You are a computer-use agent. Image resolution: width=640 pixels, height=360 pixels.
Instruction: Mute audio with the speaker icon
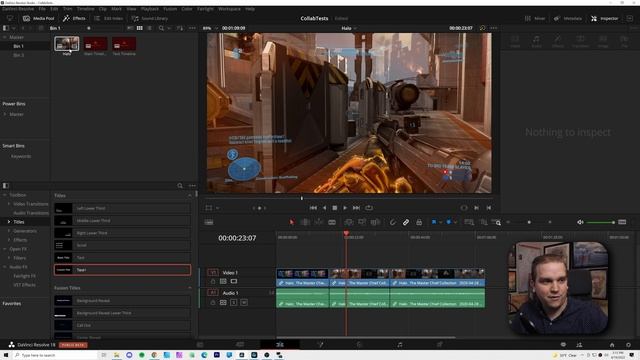(x=580, y=222)
